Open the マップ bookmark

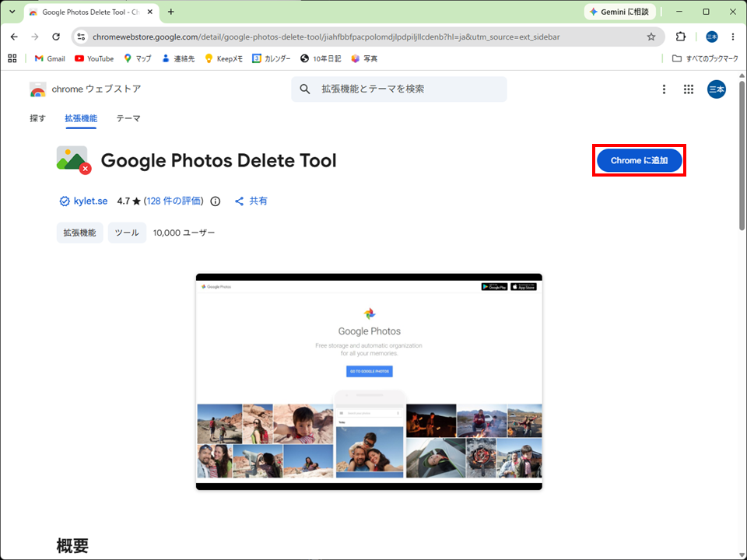coord(138,58)
